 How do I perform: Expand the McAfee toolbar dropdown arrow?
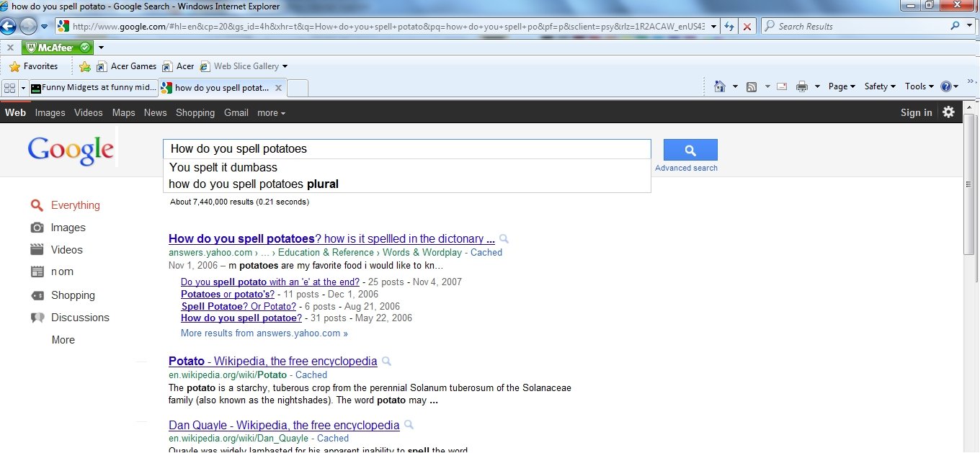(x=101, y=48)
